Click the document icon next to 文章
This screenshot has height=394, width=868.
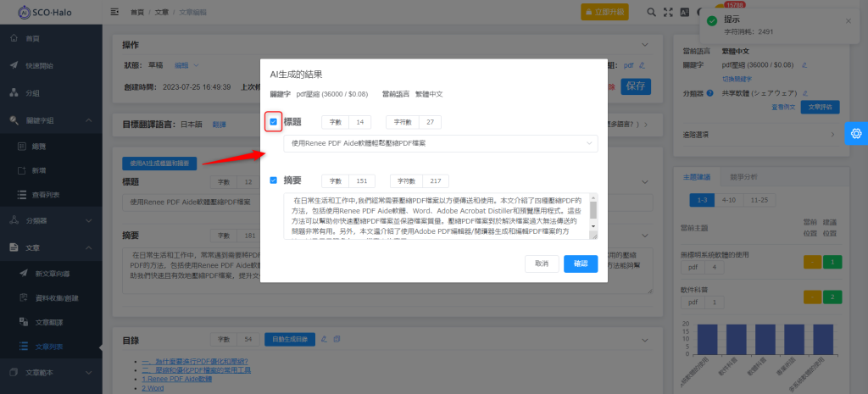pyautogui.click(x=14, y=247)
